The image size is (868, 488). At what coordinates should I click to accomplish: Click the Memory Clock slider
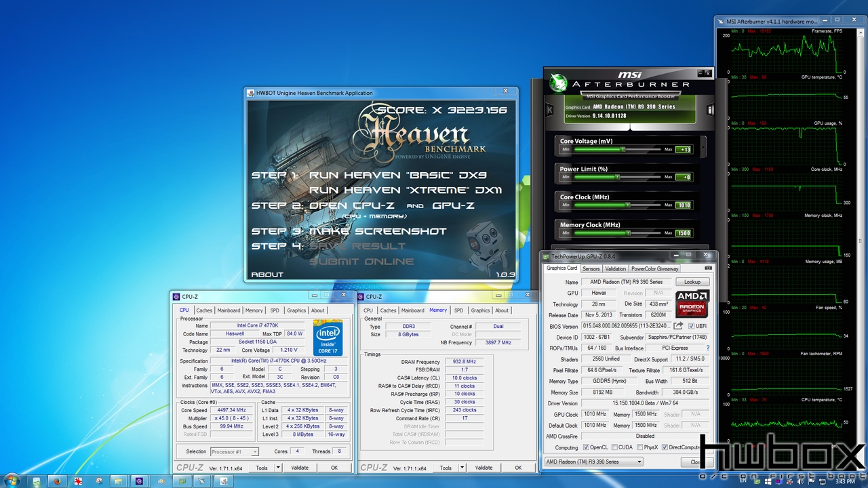point(617,232)
